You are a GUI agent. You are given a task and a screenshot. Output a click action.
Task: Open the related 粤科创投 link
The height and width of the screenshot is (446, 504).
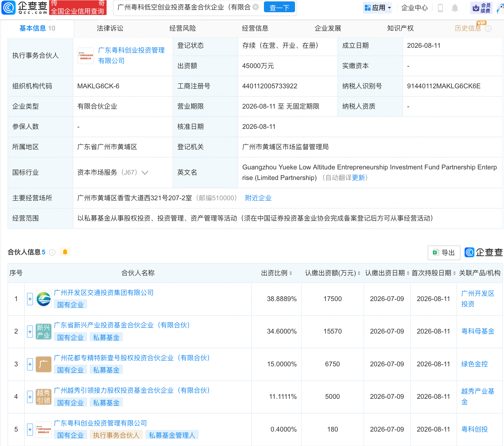pos(474,429)
